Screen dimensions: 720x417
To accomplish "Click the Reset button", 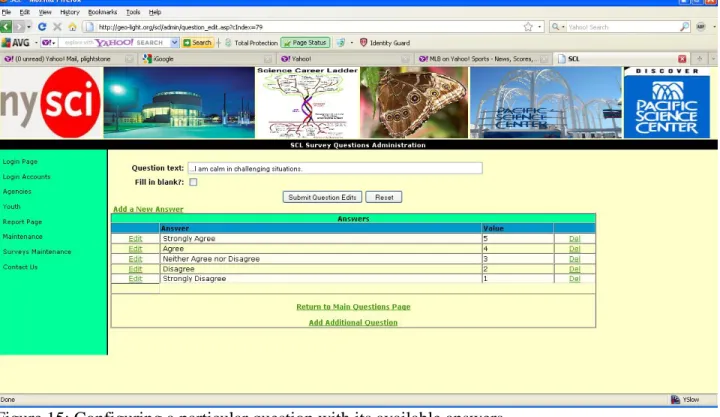I will [x=384, y=197].
